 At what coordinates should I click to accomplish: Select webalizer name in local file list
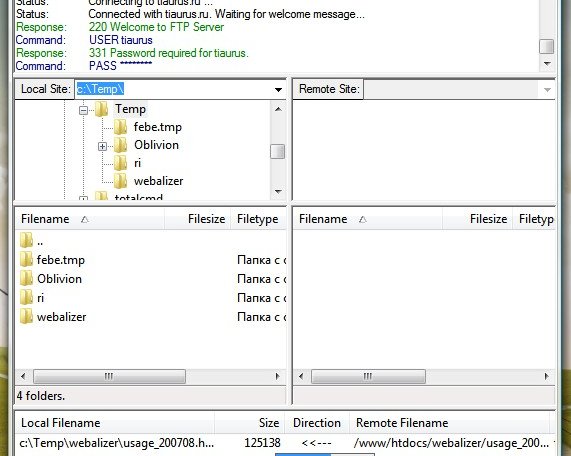62,317
